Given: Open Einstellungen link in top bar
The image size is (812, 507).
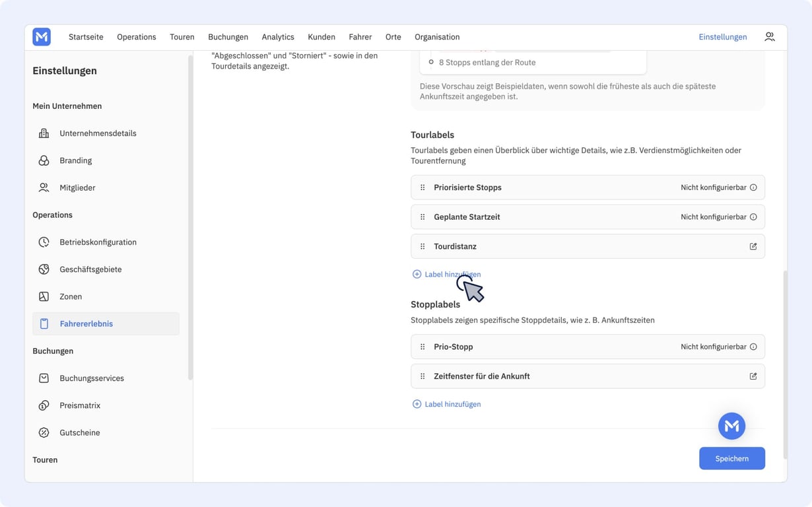Looking at the screenshot, I should tap(723, 37).
